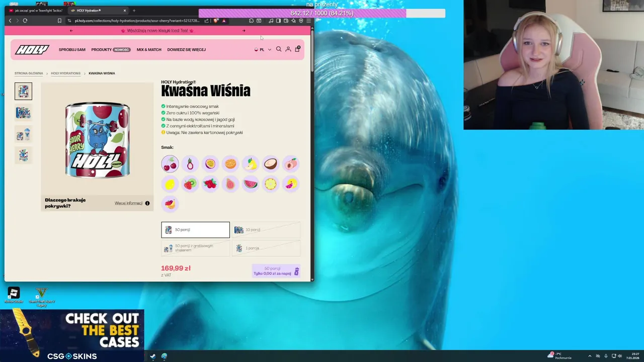Pick the pink lemonade flavor icon

point(291,184)
